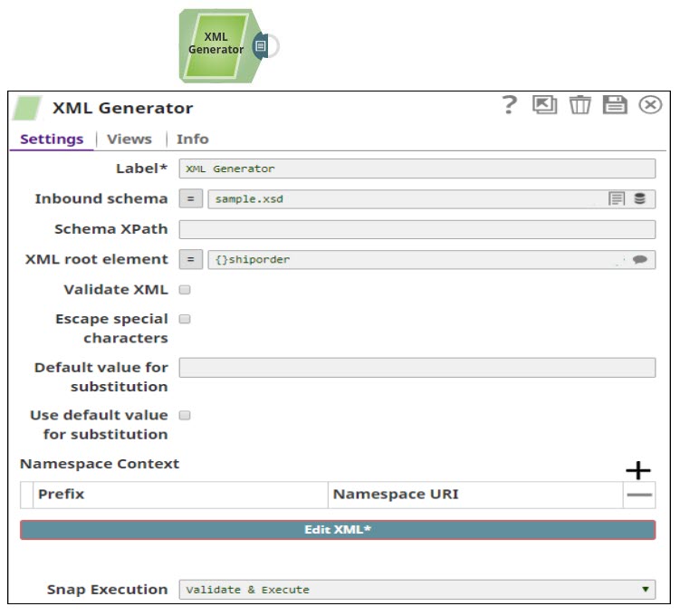
Task: Switch to the Views tab
Action: [129, 140]
